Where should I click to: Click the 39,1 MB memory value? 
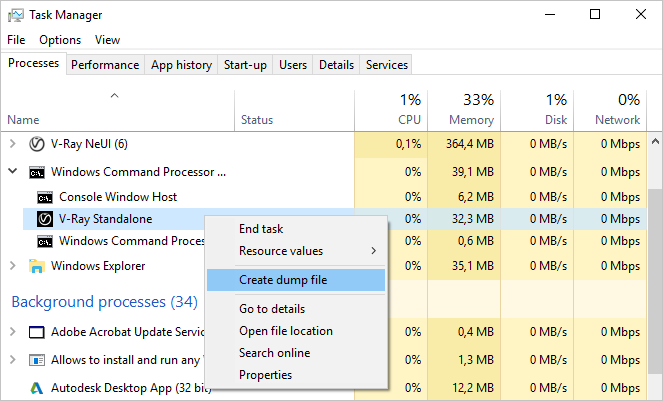tap(473, 172)
